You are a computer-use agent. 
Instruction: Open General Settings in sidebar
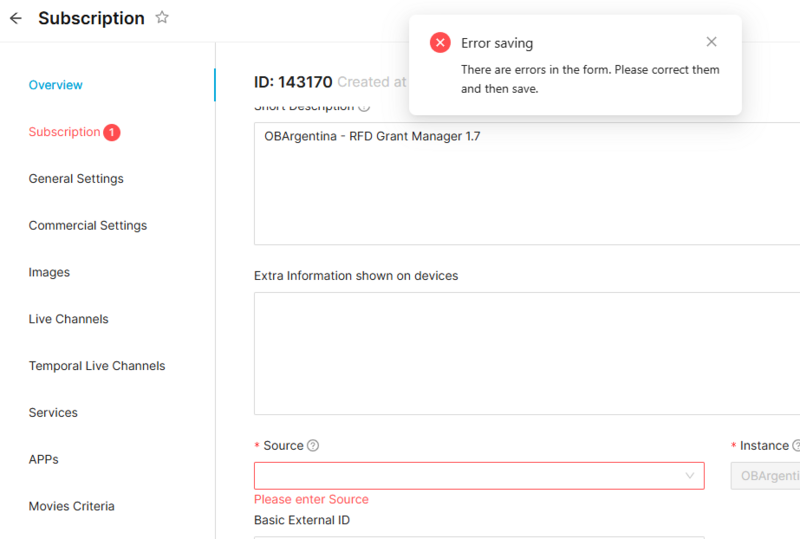point(76,179)
